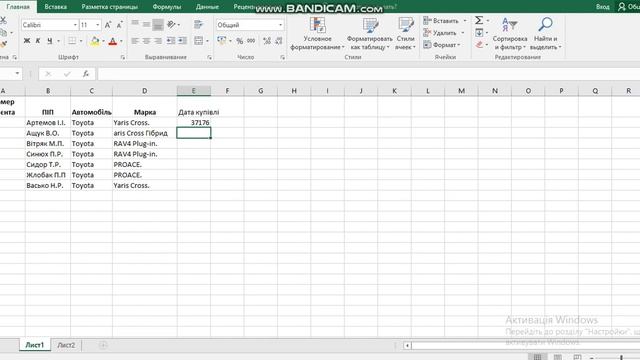This screenshot has height=360, width=640.
Task: Click merge and center cells icon
Action: pyautogui.click(x=198, y=41)
